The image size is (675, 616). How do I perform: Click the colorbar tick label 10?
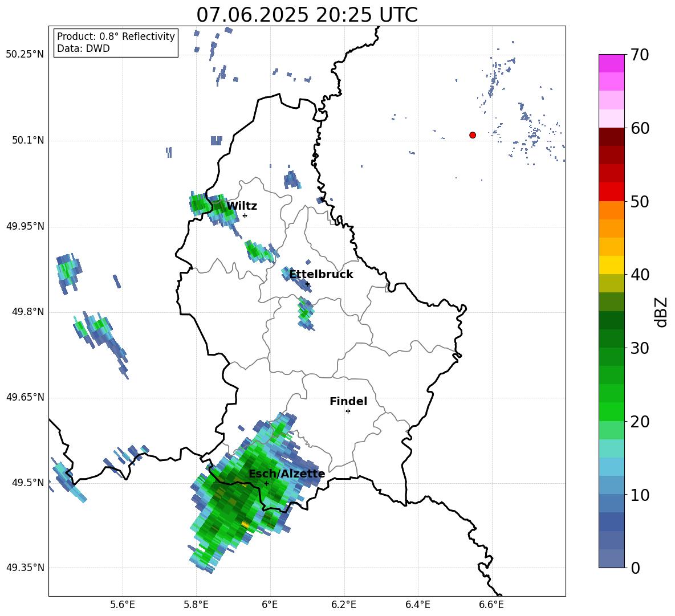640,495
